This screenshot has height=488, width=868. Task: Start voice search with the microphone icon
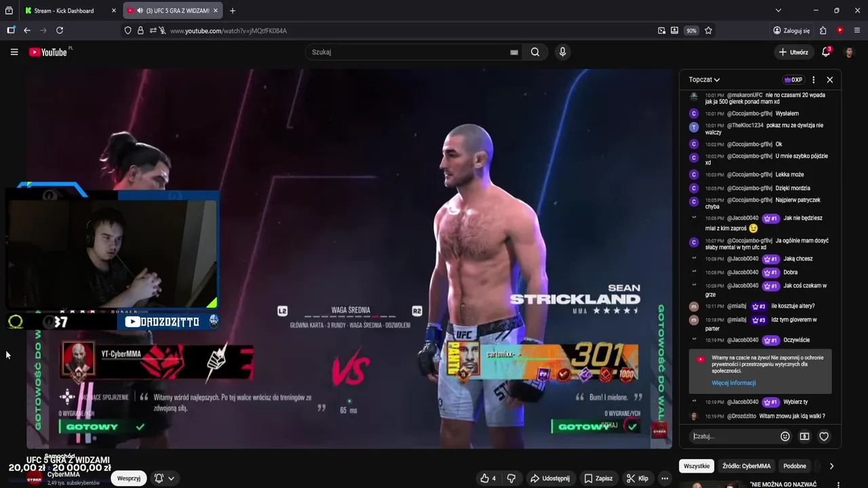562,52
